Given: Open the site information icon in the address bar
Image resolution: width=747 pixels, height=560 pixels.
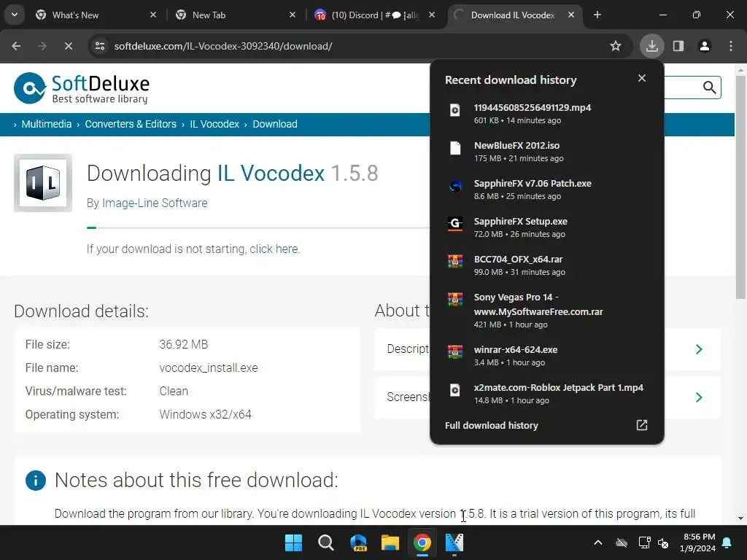Looking at the screenshot, I should [100, 46].
